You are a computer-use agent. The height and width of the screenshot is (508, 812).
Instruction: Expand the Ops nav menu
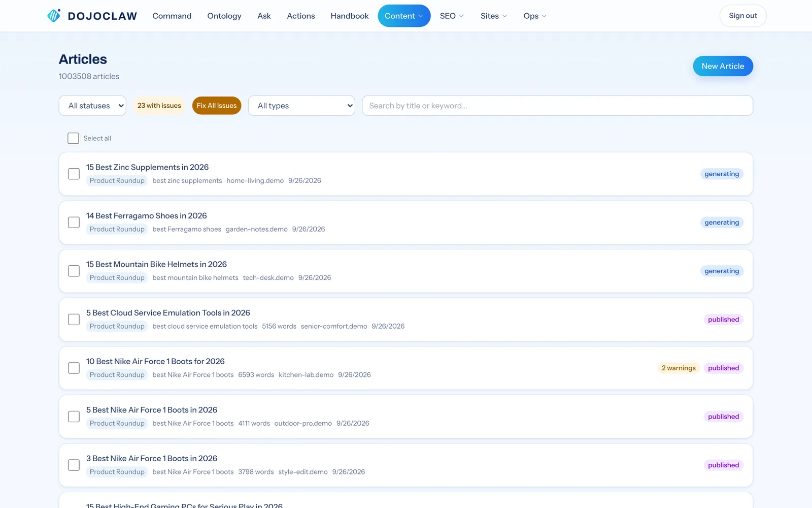coord(535,16)
